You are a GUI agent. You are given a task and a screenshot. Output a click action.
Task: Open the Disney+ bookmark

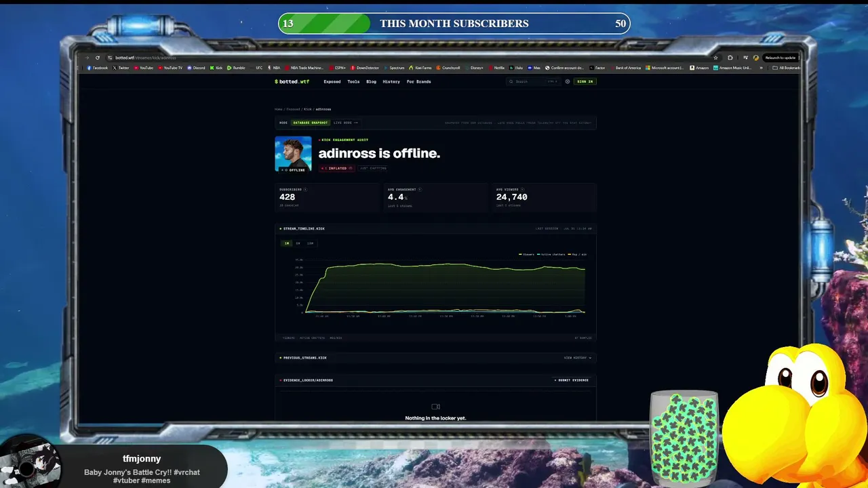pos(474,68)
